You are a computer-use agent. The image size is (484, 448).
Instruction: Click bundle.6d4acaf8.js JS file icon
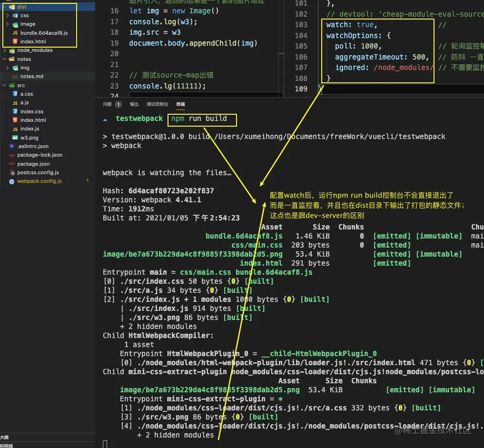(15, 33)
